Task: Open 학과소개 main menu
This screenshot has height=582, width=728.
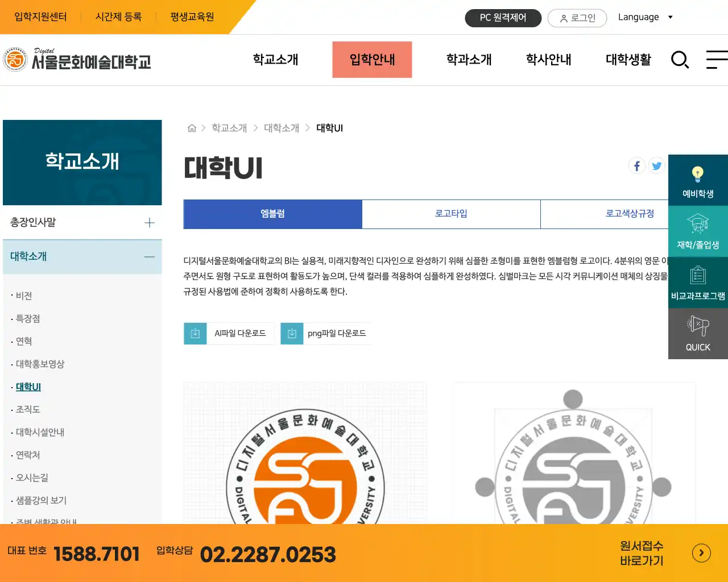Action: 469,60
